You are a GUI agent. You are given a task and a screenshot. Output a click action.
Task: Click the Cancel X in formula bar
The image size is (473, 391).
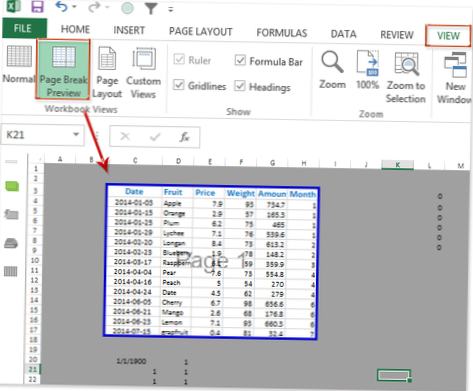pyautogui.click(x=125, y=136)
